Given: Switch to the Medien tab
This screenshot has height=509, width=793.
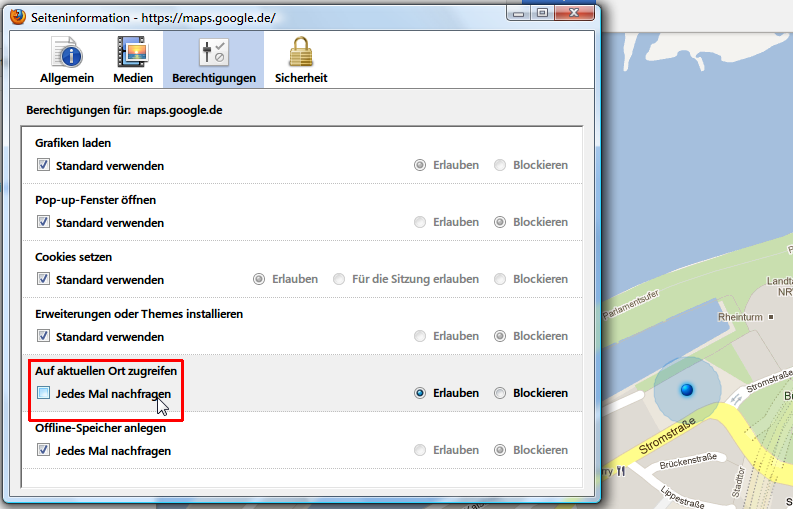Looking at the screenshot, I should (x=133, y=60).
